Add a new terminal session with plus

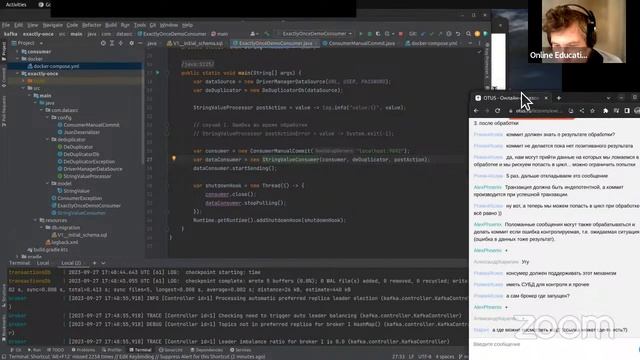[x=95, y=263]
